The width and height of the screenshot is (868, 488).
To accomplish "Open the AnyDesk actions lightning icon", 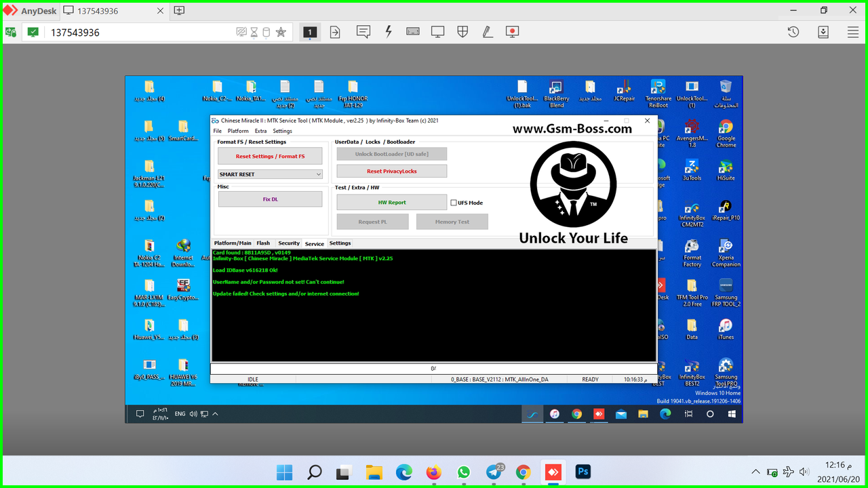I will click(389, 32).
